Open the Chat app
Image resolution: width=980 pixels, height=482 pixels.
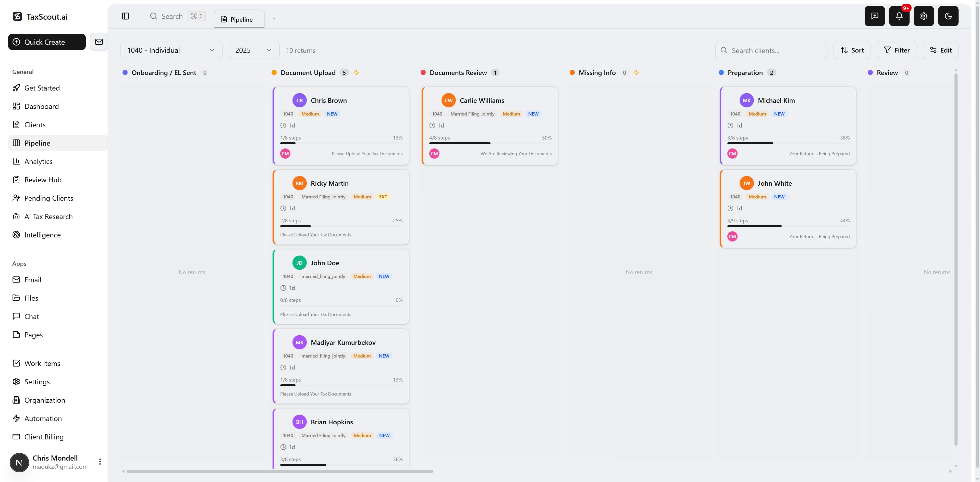(58, 317)
